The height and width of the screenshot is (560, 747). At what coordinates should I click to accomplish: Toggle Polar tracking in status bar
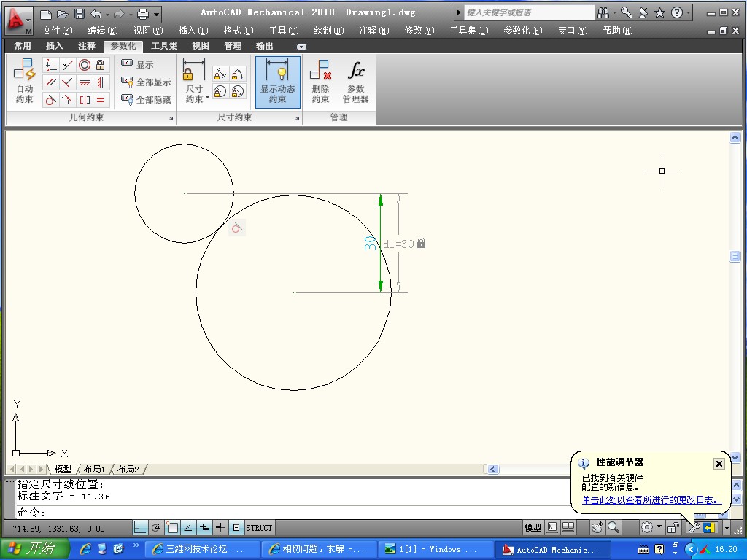coord(156,528)
